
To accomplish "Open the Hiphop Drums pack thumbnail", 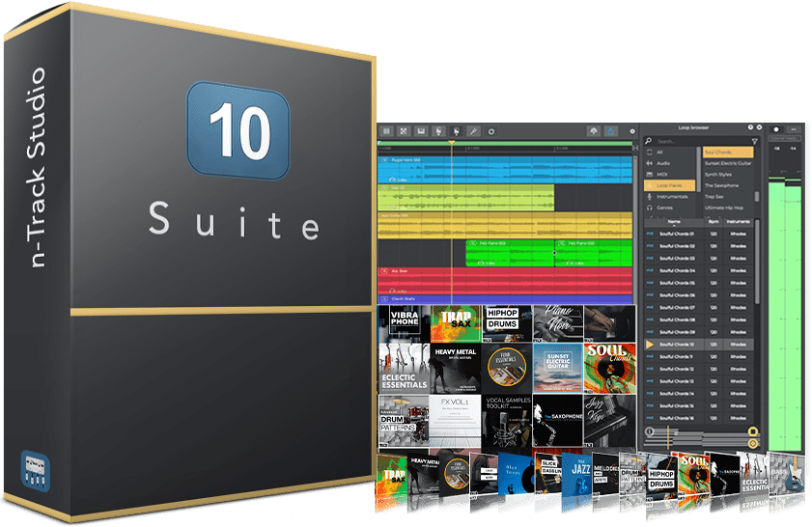I will [x=507, y=323].
